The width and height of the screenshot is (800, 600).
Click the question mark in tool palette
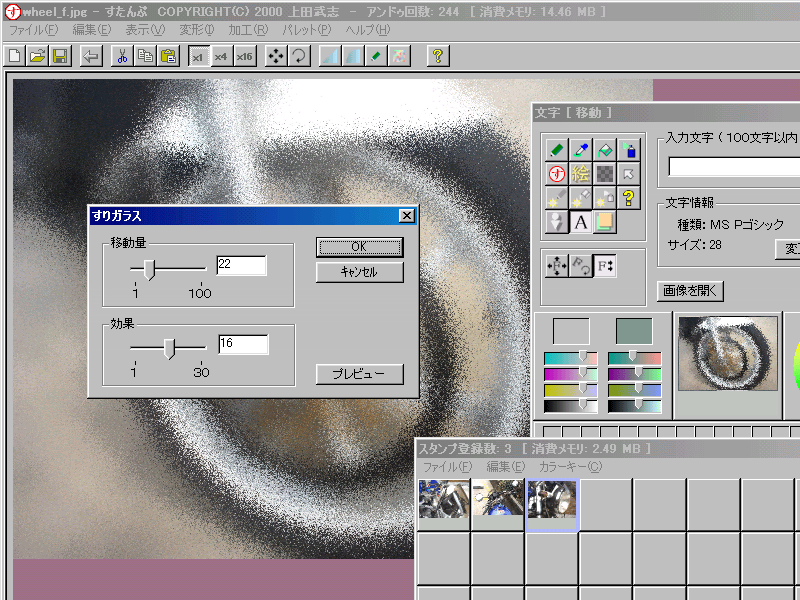click(x=629, y=198)
